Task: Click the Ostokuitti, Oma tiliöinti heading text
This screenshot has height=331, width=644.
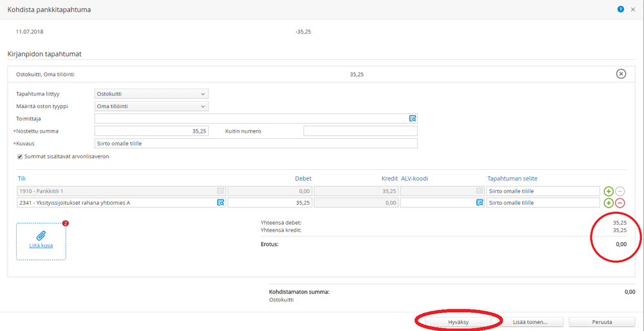Action: 45,75
